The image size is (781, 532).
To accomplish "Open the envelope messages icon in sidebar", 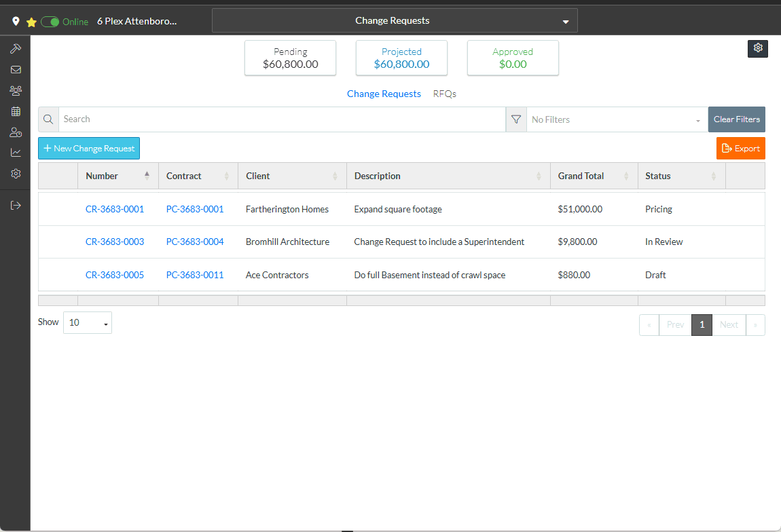I will tap(16, 69).
